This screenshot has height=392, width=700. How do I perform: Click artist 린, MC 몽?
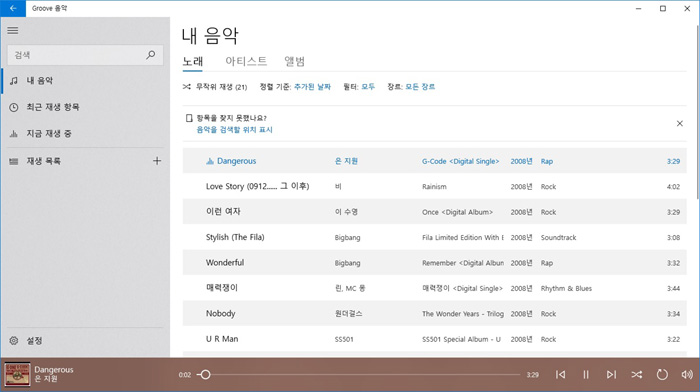tap(350, 288)
